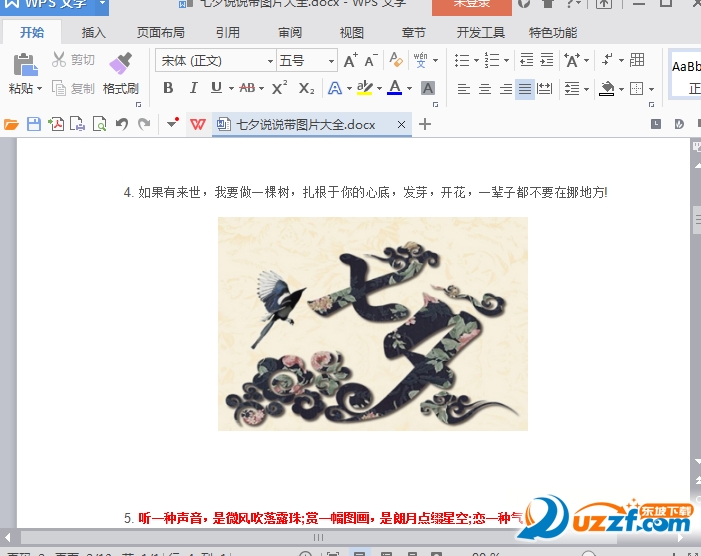Screen dimensions: 701x556
Task: Click the bullet list icon
Action: [x=462, y=60]
